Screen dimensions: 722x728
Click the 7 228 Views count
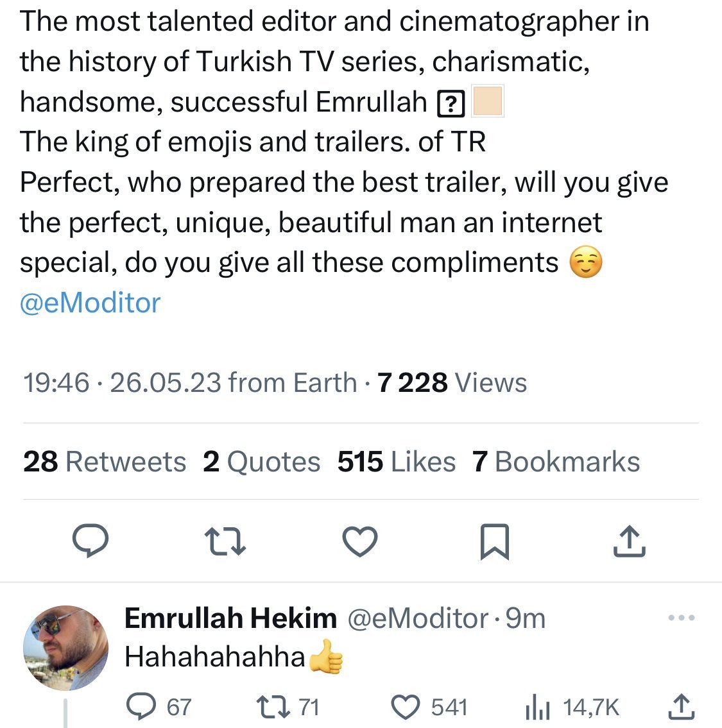click(x=452, y=383)
